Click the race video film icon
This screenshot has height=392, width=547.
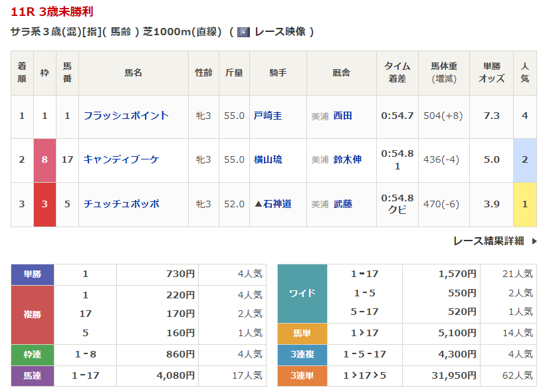(x=243, y=33)
